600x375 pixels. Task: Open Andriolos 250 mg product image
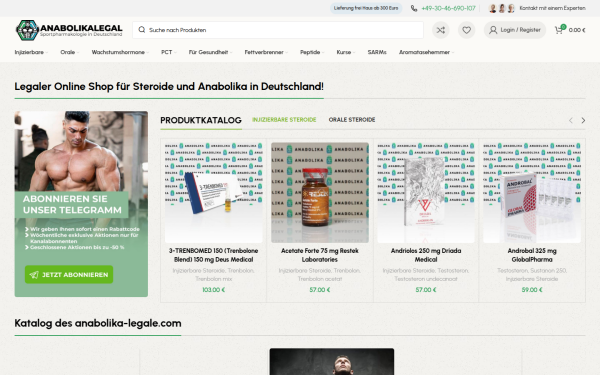[426, 192]
